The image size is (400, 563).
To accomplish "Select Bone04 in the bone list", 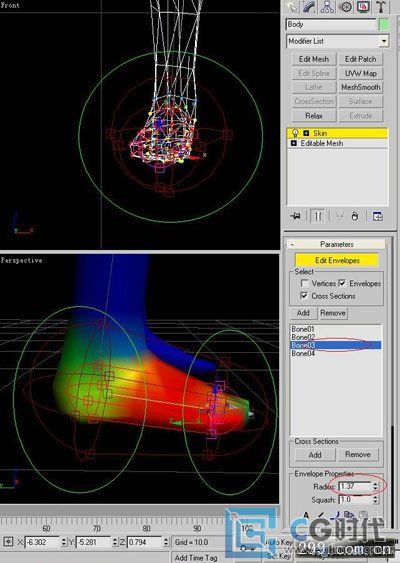I will (335, 354).
